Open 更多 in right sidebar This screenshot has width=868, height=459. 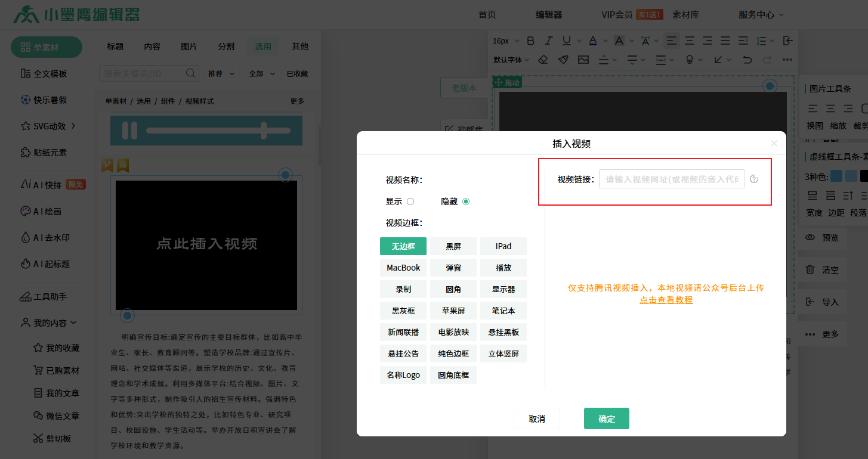[822, 334]
